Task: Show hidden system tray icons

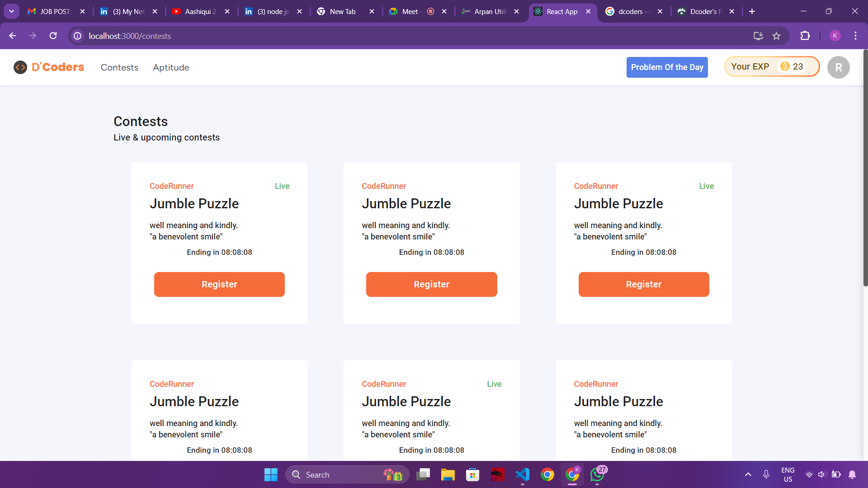Action: 748,474
